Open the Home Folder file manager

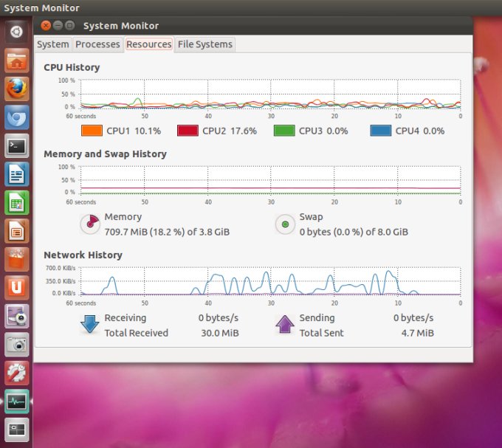(x=17, y=61)
